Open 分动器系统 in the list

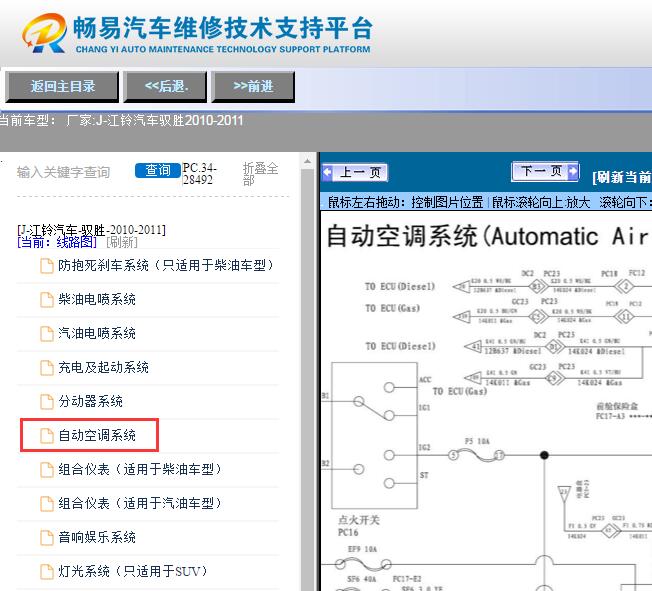pos(90,401)
